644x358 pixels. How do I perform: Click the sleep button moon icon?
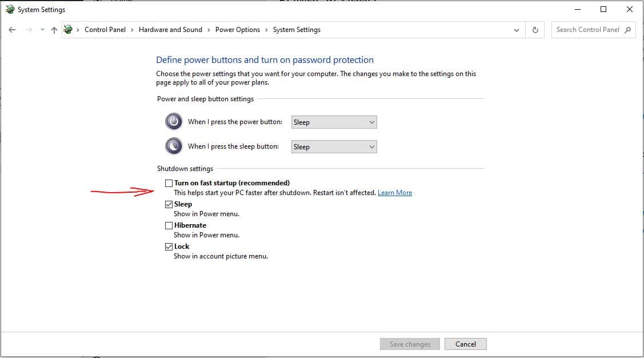click(x=174, y=146)
